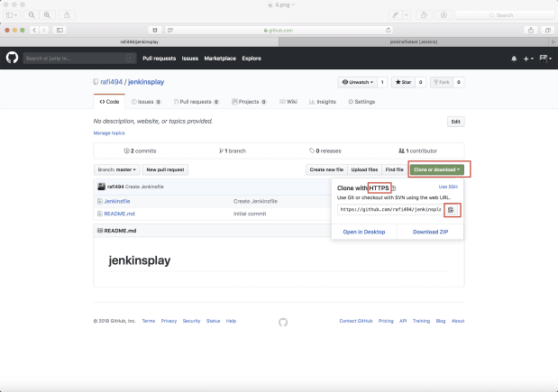Switch to Use SSH cloning
This screenshot has width=558, height=392.
[x=448, y=187]
